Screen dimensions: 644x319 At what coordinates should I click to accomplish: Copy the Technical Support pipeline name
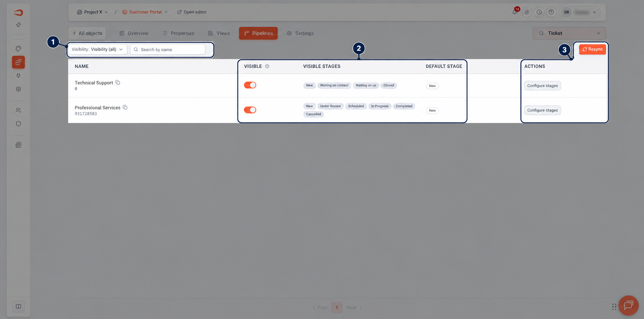118,82
